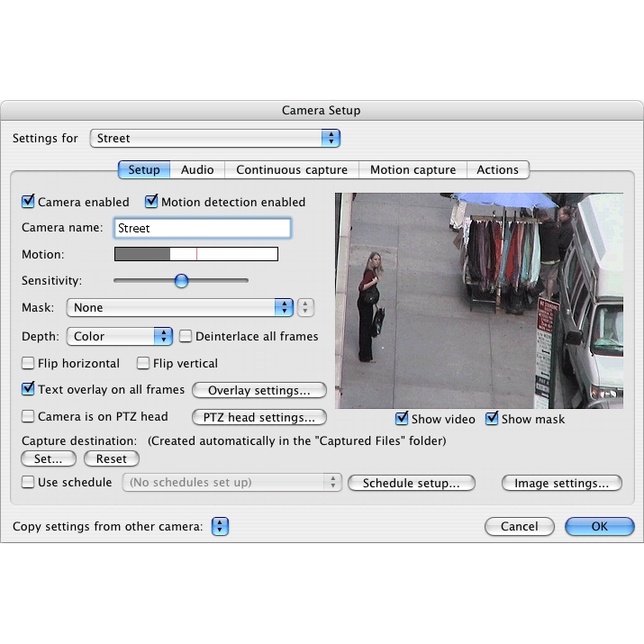The width and height of the screenshot is (644, 644).
Task: Click the Camera name text field
Action: (202, 228)
